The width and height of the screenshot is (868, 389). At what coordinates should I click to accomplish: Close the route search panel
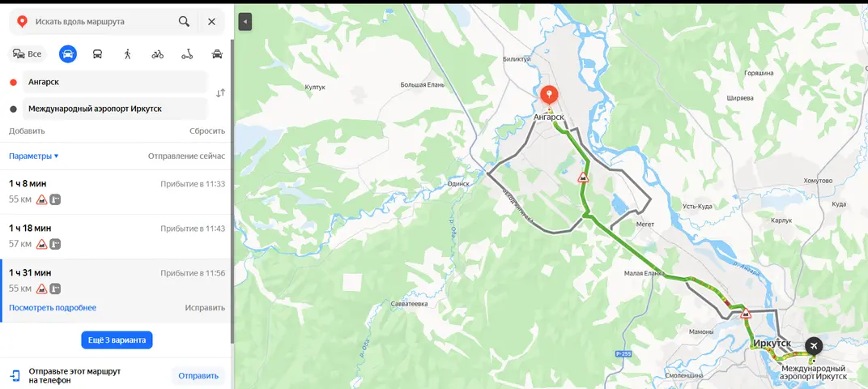pos(211,22)
